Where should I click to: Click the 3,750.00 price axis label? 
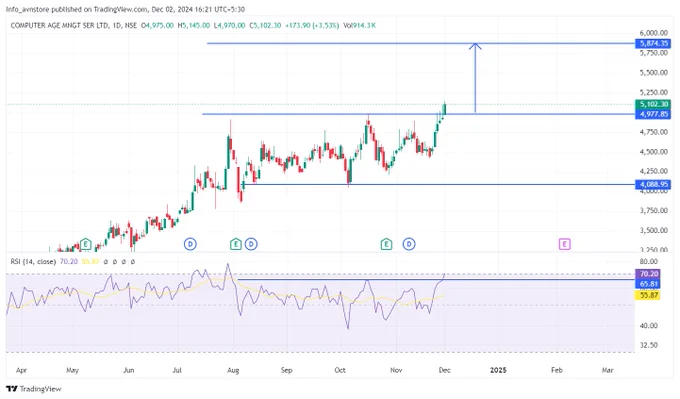pos(654,210)
